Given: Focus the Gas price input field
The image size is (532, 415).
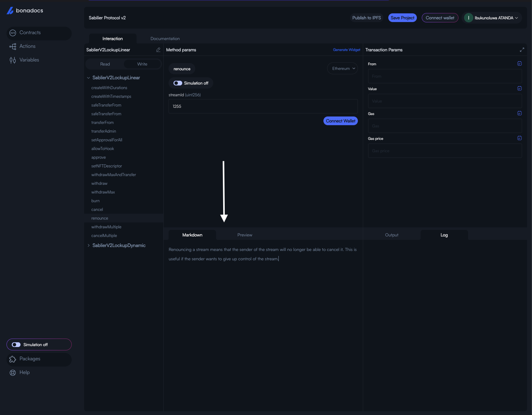Looking at the screenshot, I should (445, 151).
